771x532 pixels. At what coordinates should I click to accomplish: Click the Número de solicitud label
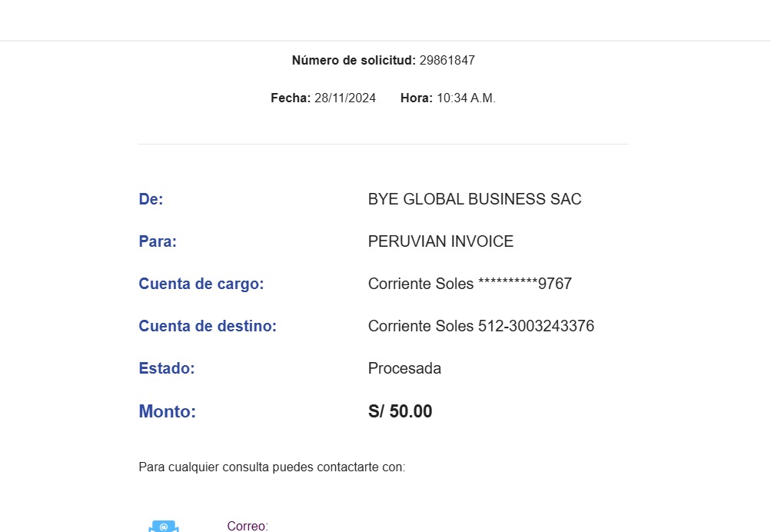[x=354, y=60]
